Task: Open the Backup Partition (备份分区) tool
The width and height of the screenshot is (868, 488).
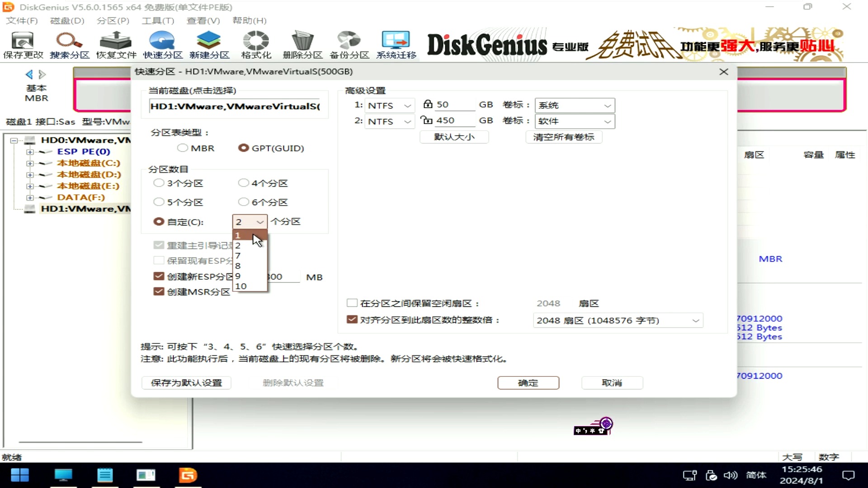Action: tap(349, 45)
